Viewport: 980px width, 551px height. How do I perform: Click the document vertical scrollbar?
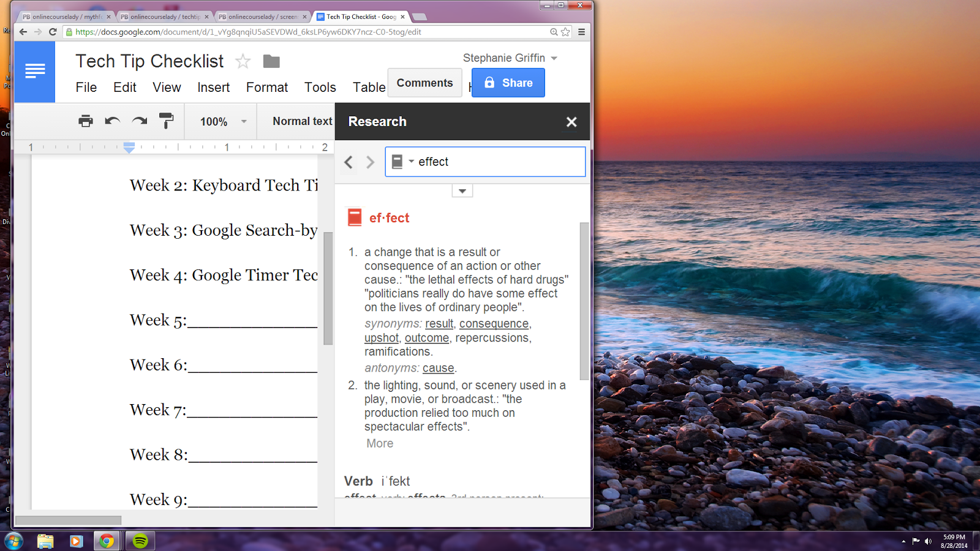(328, 288)
